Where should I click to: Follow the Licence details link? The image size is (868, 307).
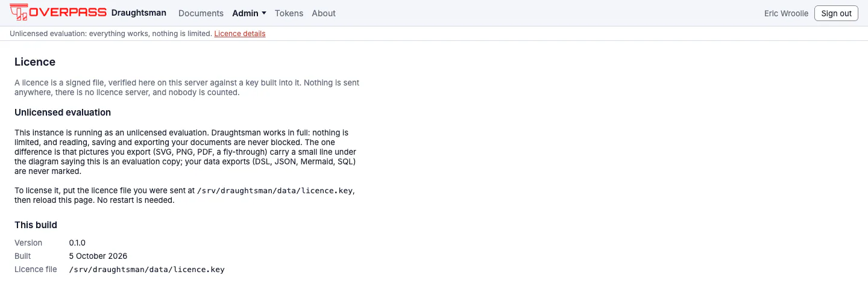240,34
